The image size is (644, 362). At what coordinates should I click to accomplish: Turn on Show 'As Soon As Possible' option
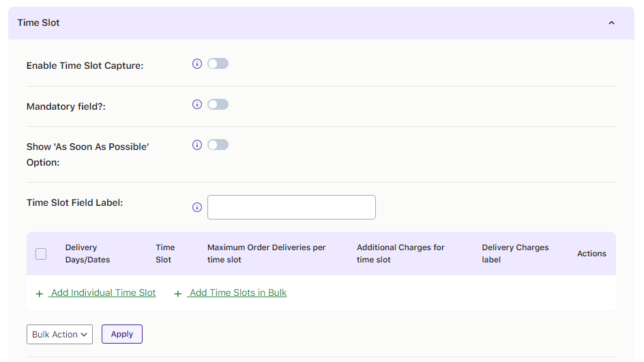point(218,145)
